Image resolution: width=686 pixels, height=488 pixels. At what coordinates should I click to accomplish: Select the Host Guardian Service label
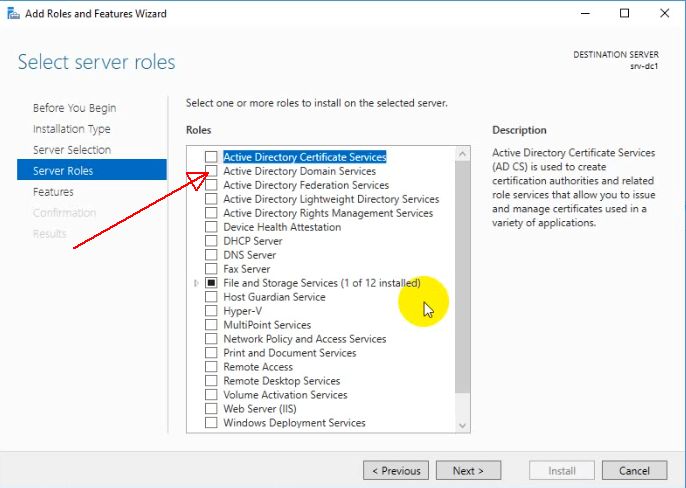(274, 297)
